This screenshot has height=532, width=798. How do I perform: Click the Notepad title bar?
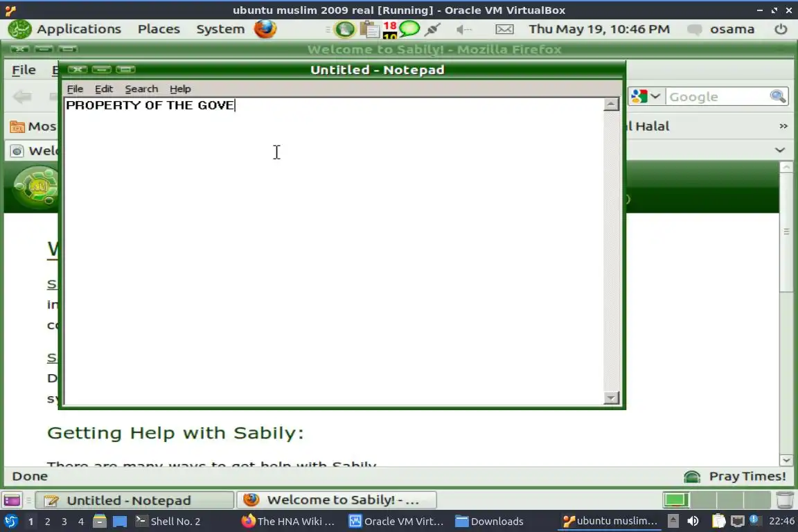point(377,70)
